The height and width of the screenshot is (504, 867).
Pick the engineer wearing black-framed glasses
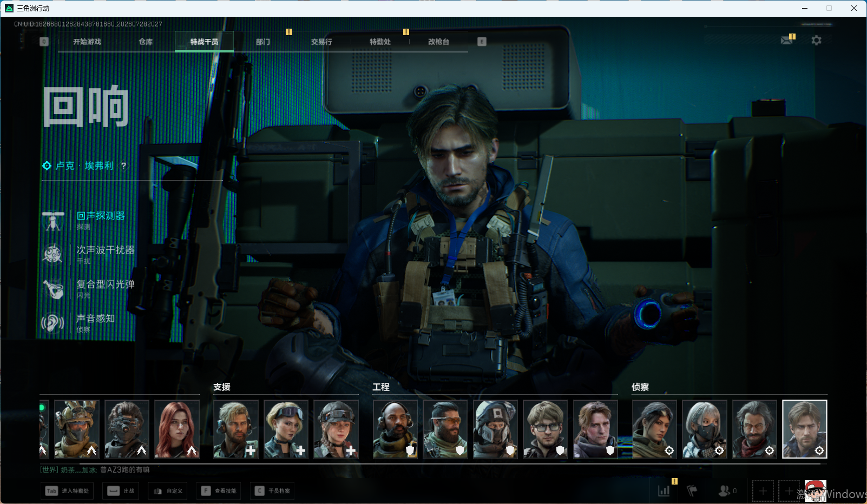tap(546, 429)
